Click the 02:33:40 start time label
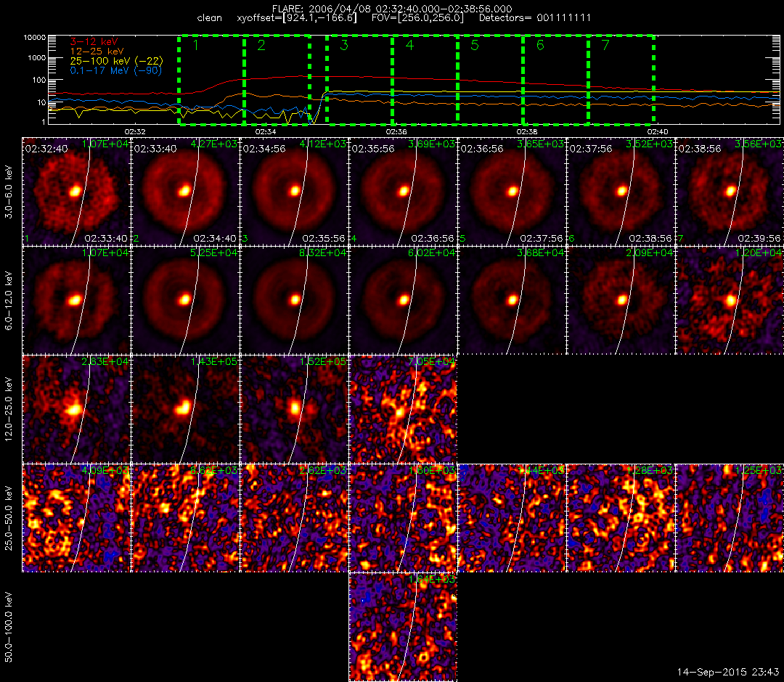Image resolution: width=784 pixels, height=682 pixels. [x=155, y=149]
